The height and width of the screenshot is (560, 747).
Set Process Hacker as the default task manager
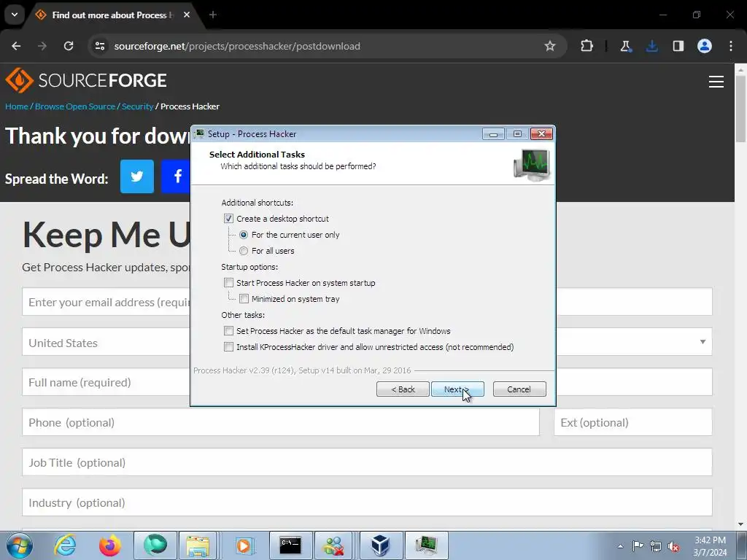click(x=228, y=331)
